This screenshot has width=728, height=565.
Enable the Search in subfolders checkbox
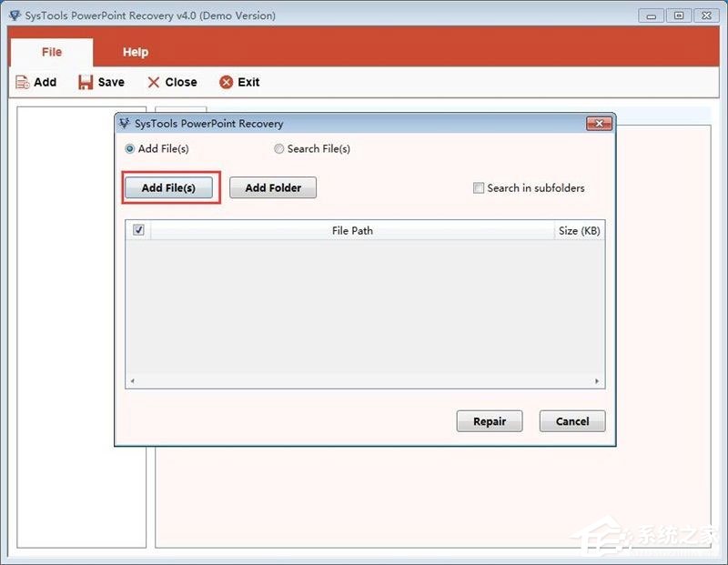click(479, 187)
